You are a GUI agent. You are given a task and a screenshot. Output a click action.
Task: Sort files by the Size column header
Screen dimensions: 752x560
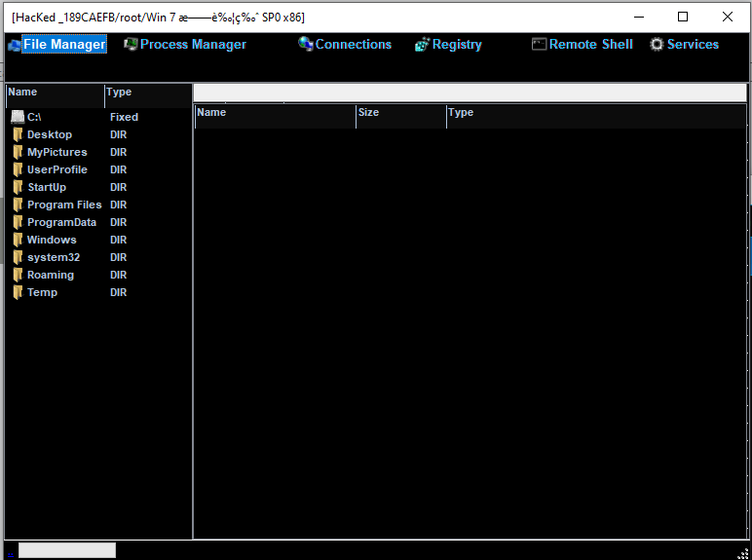click(x=400, y=113)
